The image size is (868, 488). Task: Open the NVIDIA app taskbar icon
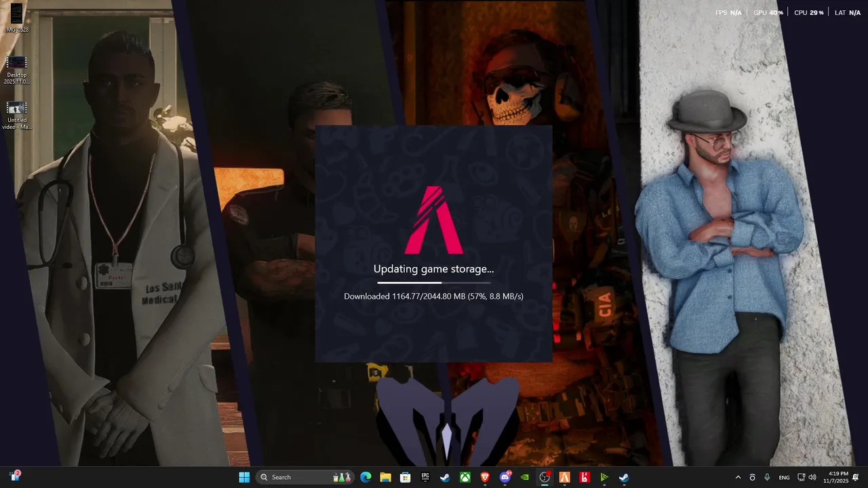(x=525, y=477)
